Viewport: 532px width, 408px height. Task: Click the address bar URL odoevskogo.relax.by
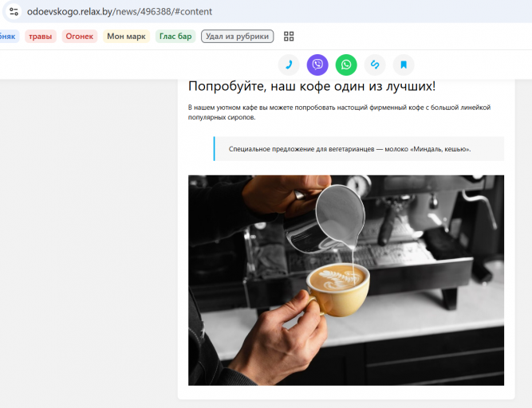tap(120, 11)
